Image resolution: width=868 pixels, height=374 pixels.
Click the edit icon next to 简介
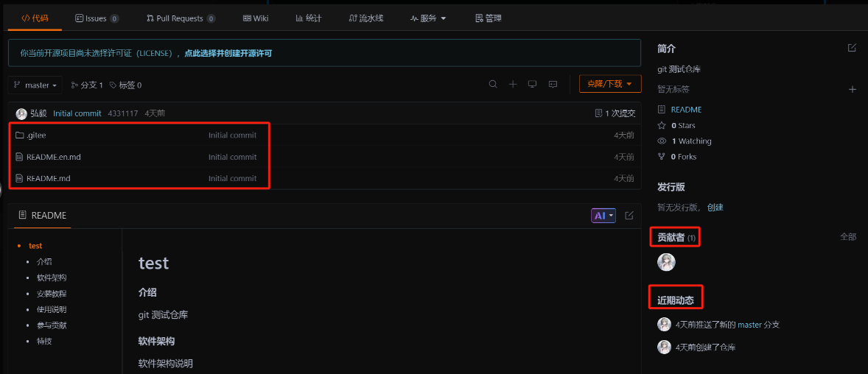(x=852, y=48)
